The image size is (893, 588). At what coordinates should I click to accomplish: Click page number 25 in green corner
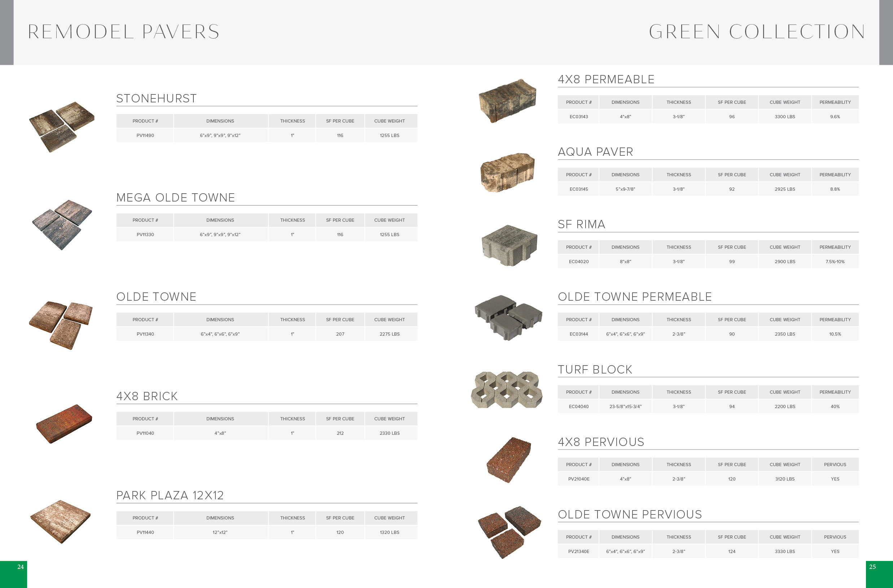tap(873, 567)
